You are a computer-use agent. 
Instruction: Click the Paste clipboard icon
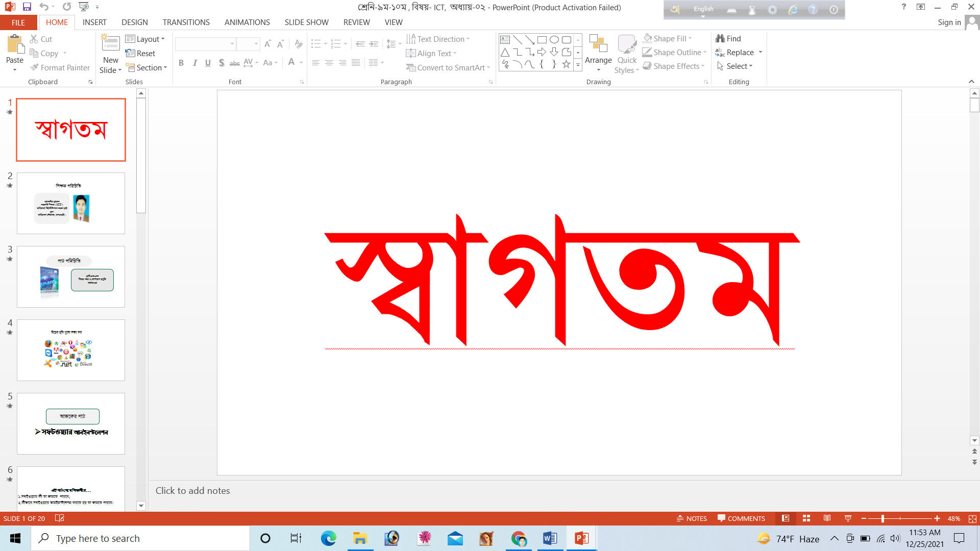[15, 44]
